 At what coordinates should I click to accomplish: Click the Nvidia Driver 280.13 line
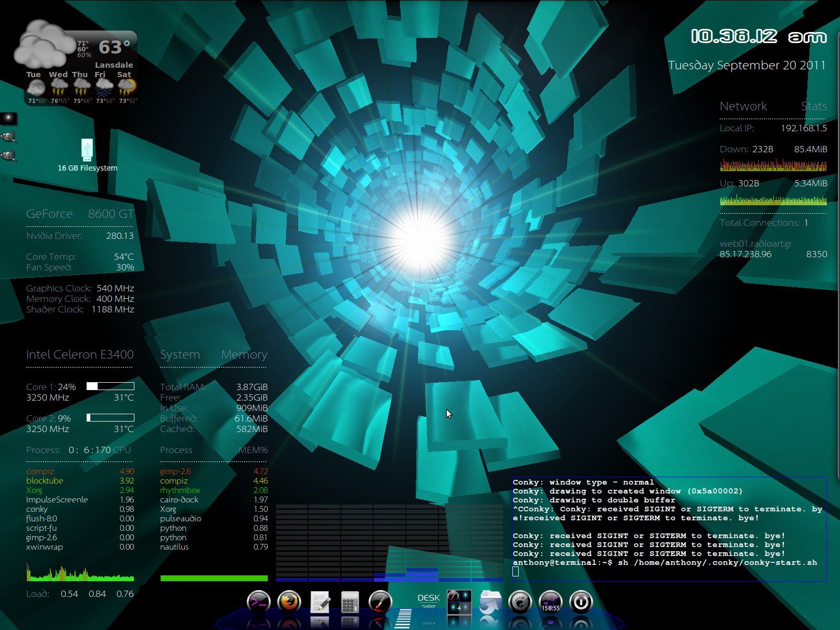pos(80,236)
